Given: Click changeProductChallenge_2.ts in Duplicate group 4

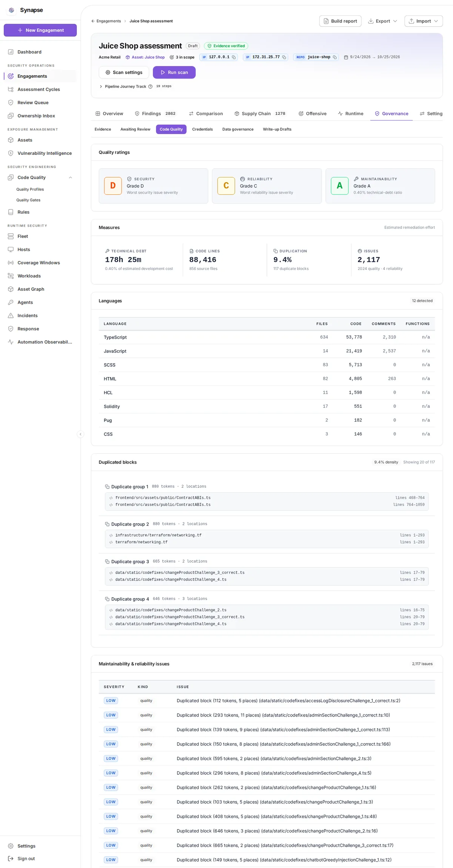Looking at the screenshot, I should (171, 610).
